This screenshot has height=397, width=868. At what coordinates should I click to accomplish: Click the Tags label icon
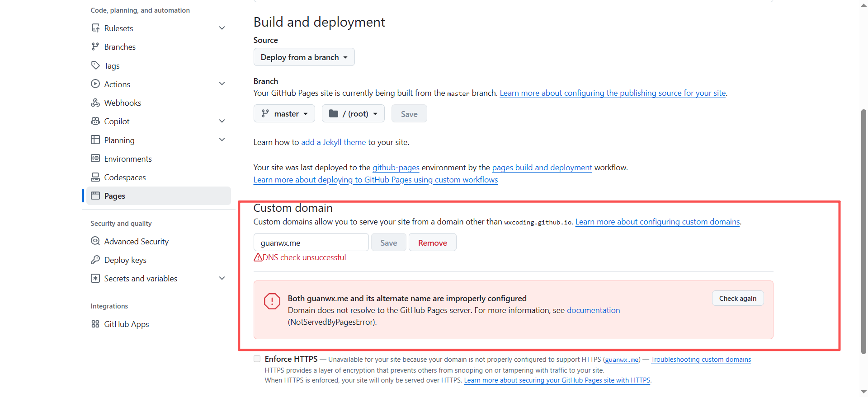[x=95, y=65]
